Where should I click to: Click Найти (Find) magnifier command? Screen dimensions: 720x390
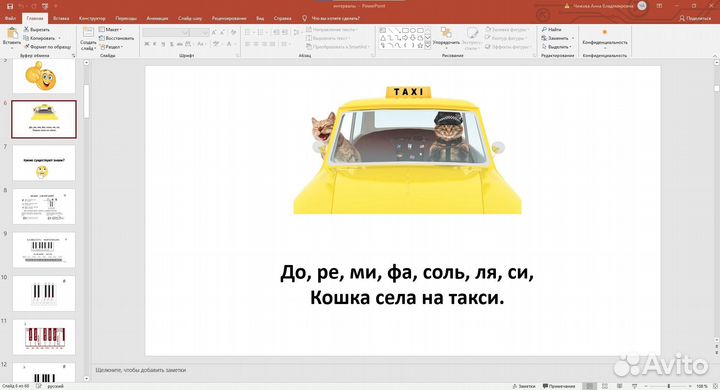point(551,29)
